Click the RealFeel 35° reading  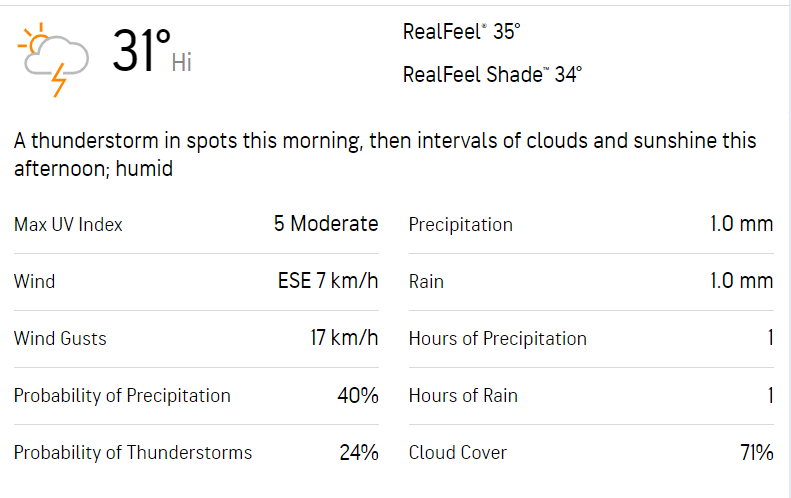(x=462, y=32)
